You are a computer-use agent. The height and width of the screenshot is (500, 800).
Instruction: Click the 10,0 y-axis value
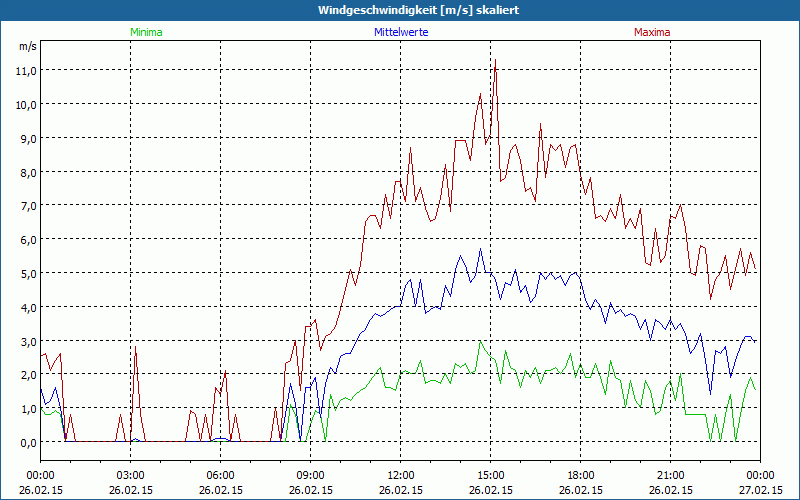click(25, 104)
